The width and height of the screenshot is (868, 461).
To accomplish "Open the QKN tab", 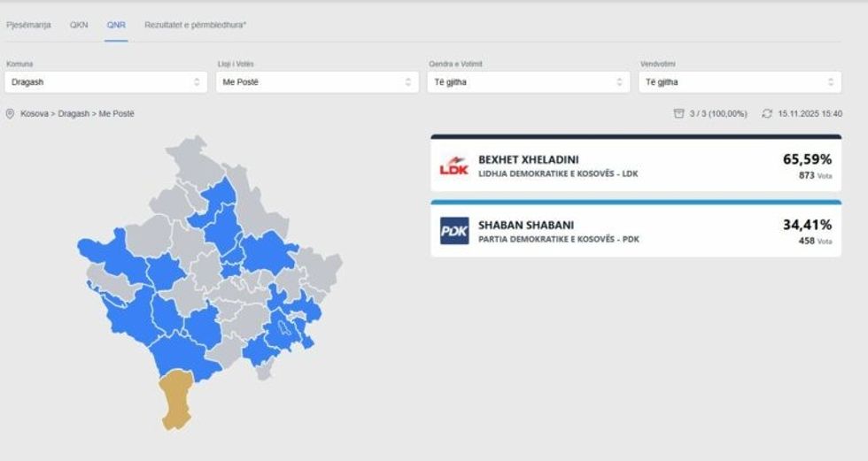I will click(79, 26).
